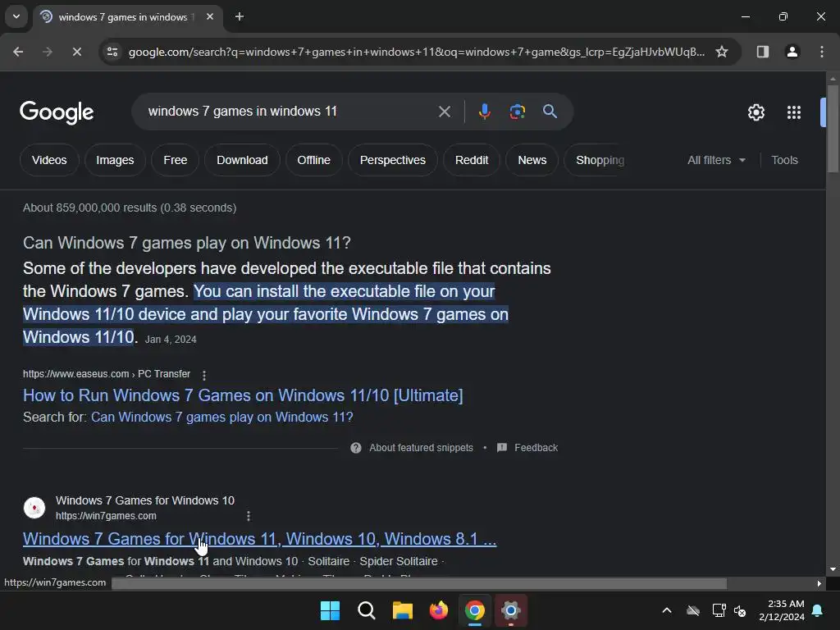This screenshot has height=630, width=840.
Task: Click the horizontal scrollbar at bottom
Action: tap(419, 583)
